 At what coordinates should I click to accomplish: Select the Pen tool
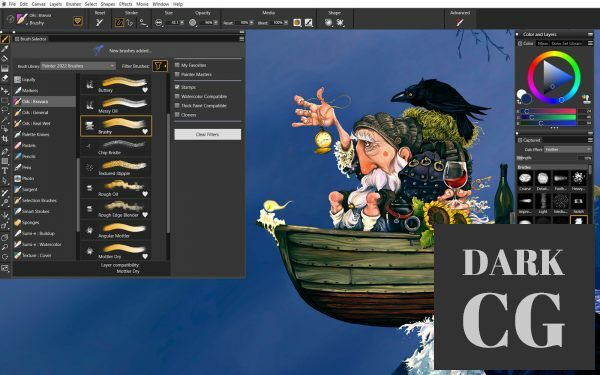click(x=5, y=152)
